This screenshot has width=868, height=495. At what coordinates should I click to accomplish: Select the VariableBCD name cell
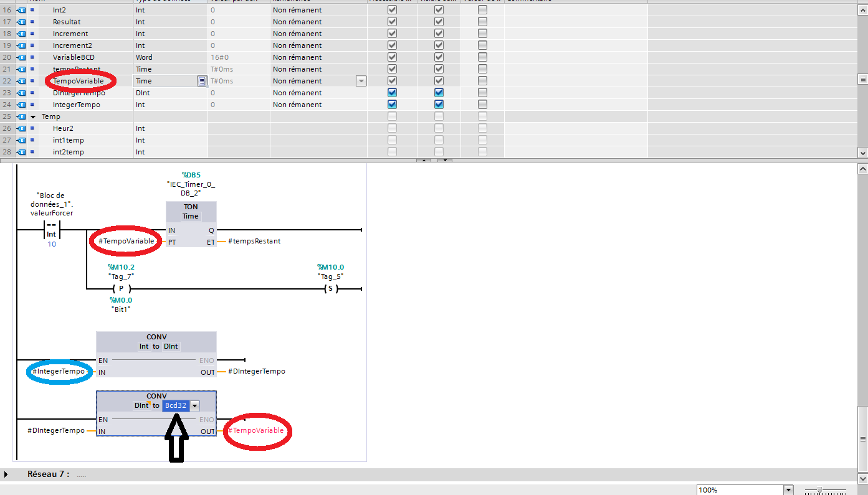(86, 57)
